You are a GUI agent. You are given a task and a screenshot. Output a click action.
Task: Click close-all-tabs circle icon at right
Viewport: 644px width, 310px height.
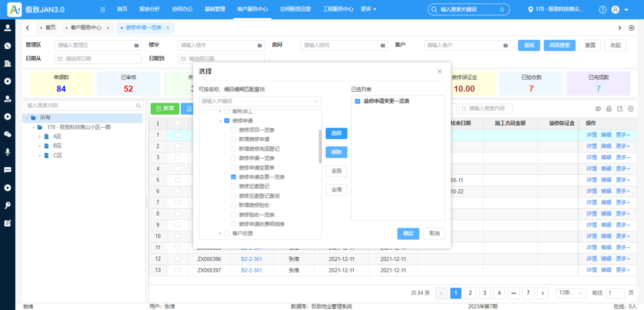pyautogui.click(x=631, y=28)
